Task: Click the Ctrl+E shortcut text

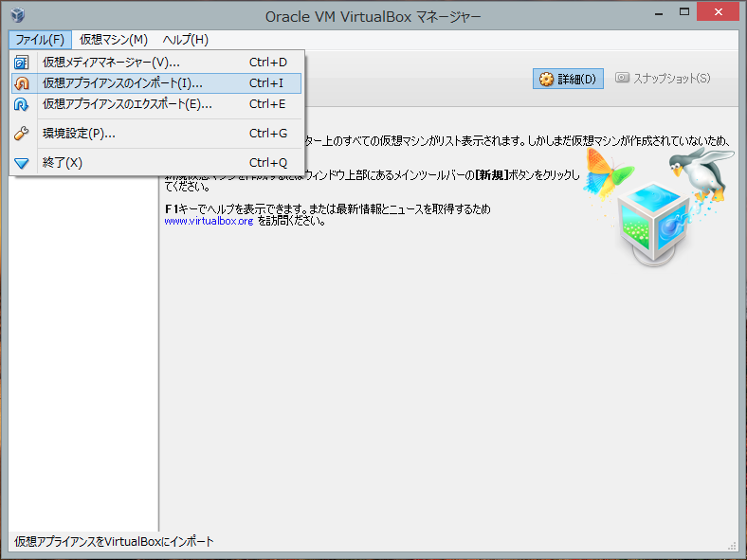Action: (267, 104)
